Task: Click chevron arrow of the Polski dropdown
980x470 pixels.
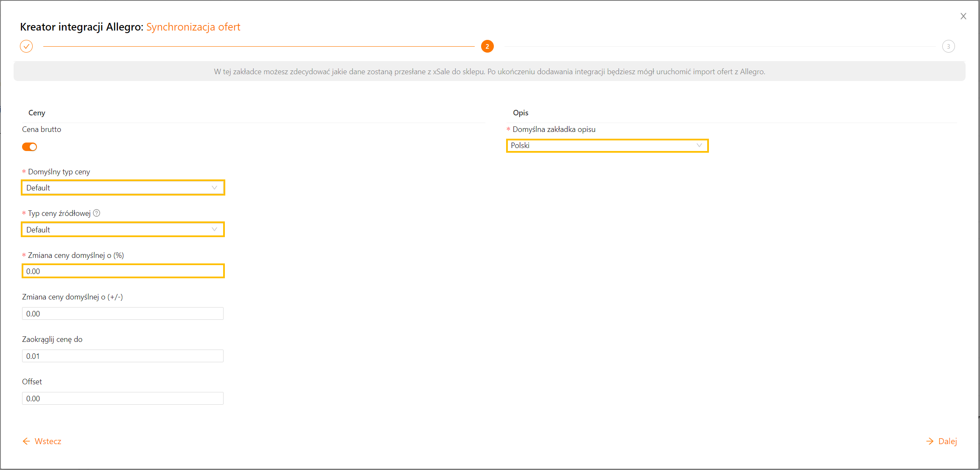Action: (x=699, y=145)
